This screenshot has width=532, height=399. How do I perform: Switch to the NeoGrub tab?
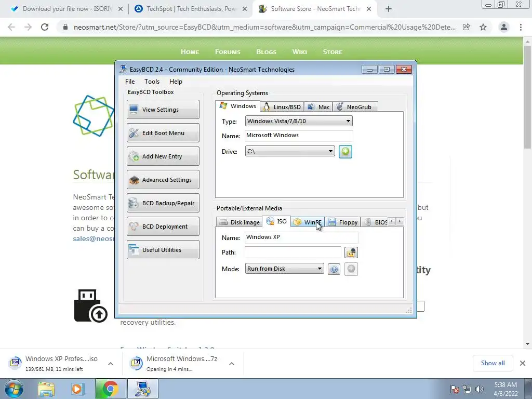pos(355,107)
